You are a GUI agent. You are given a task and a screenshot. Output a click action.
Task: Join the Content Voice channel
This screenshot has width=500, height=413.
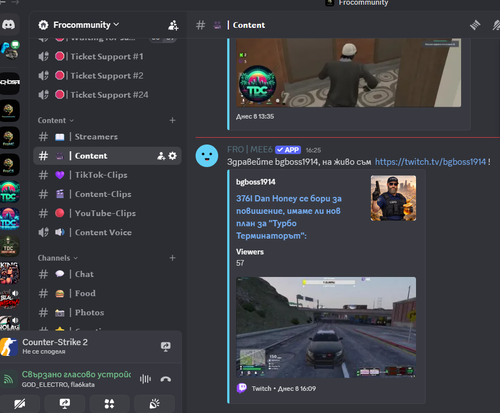pos(107,232)
